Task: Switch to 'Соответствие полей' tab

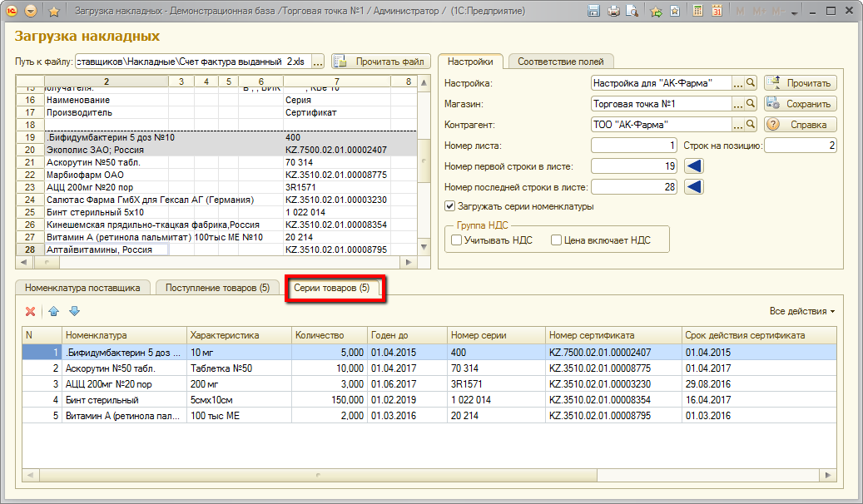Action: [x=561, y=62]
